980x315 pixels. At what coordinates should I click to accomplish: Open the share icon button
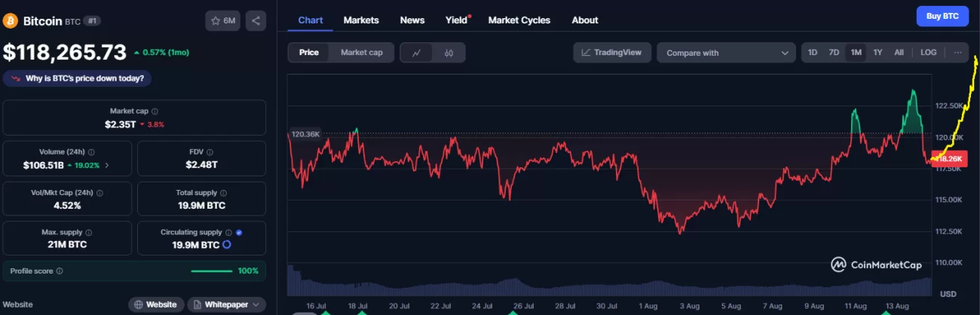[256, 21]
